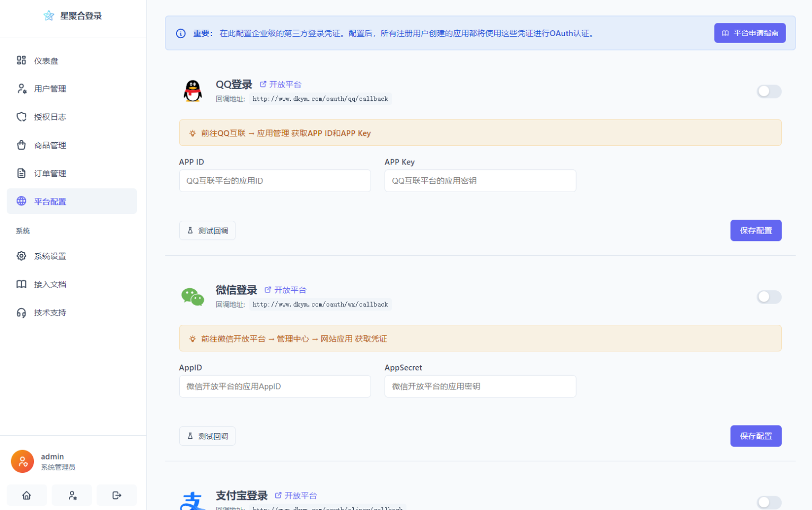Click 保存配置 for QQ登录

point(756,230)
